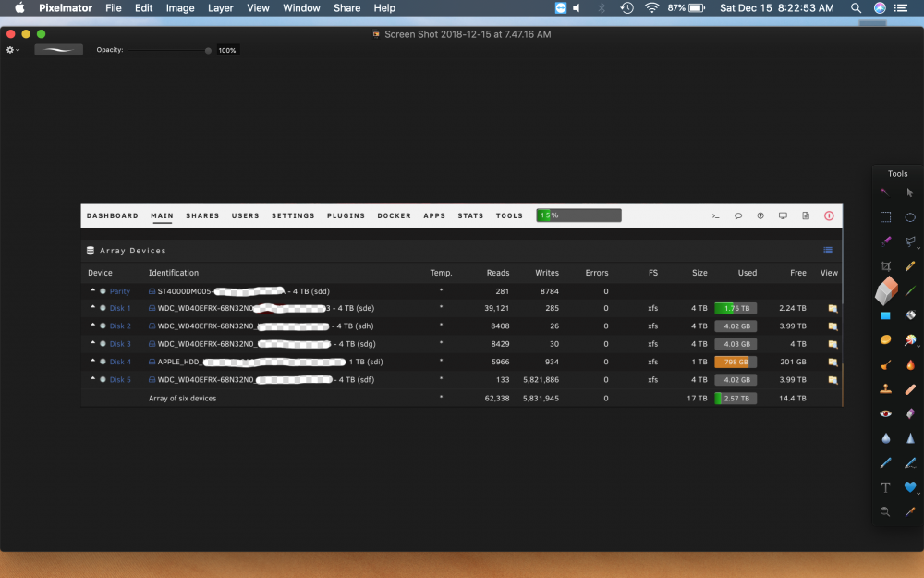
Task: Click the arrow beside Parity device
Action: 92,290
